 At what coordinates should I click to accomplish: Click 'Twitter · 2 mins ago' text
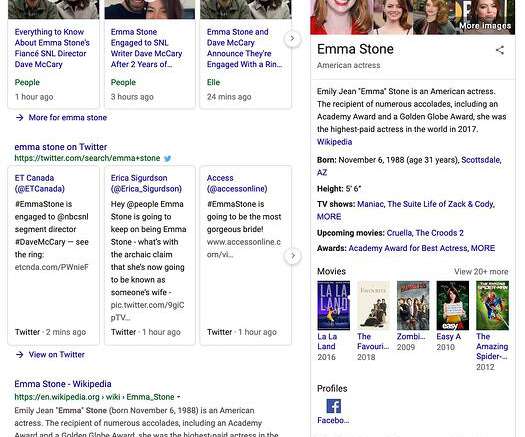(x=50, y=332)
